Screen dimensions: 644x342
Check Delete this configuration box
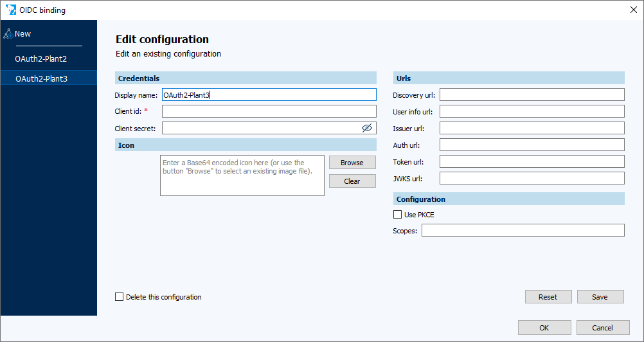click(x=119, y=297)
